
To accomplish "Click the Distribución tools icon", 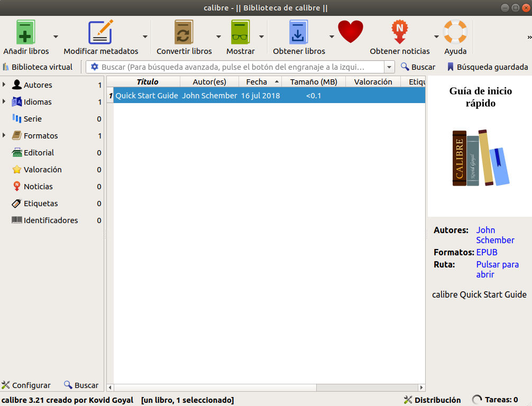I will pyautogui.click(x=408, y=400).
